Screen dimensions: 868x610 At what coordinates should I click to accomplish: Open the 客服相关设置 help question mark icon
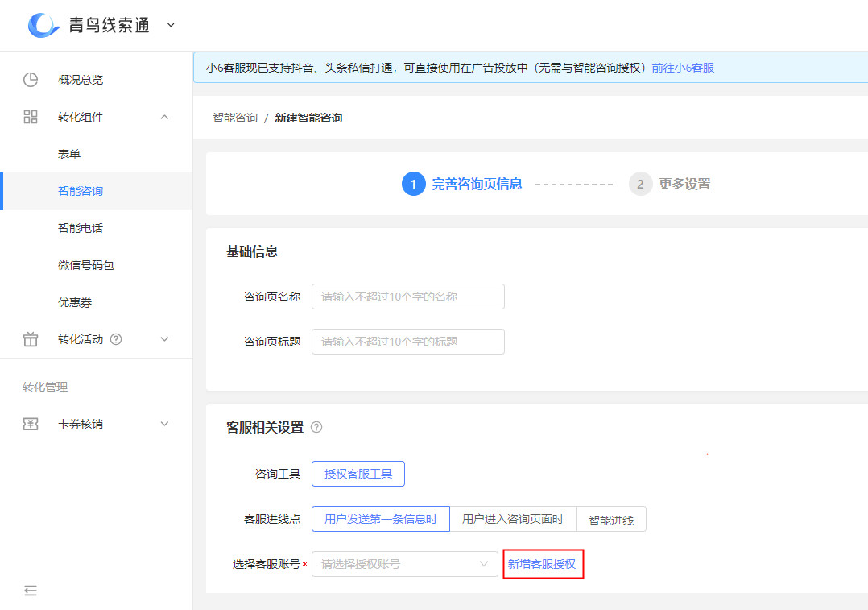coord(316,428)
